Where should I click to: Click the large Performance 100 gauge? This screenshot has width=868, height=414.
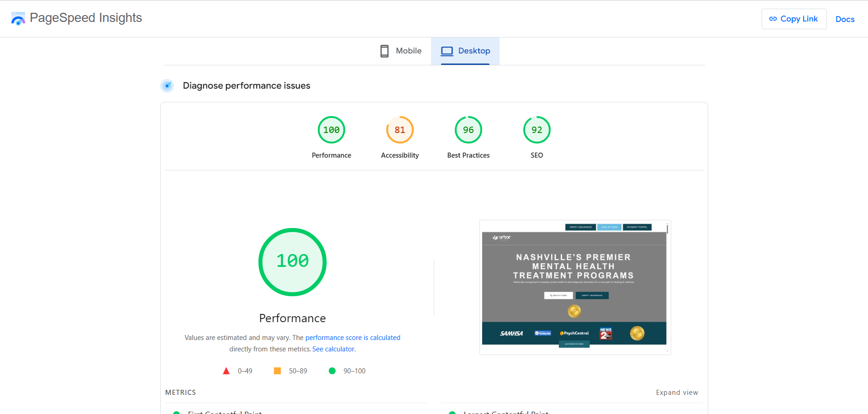click(x=292, y=262)
